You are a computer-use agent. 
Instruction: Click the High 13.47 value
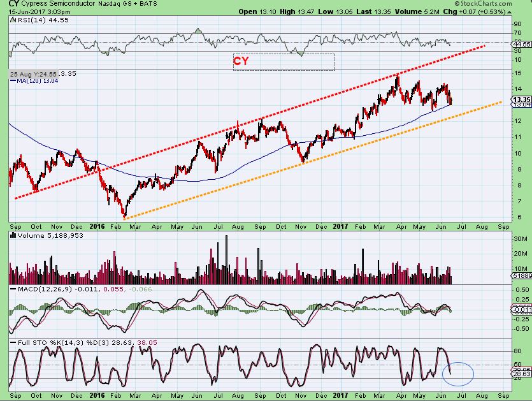(x=298, y=11)
